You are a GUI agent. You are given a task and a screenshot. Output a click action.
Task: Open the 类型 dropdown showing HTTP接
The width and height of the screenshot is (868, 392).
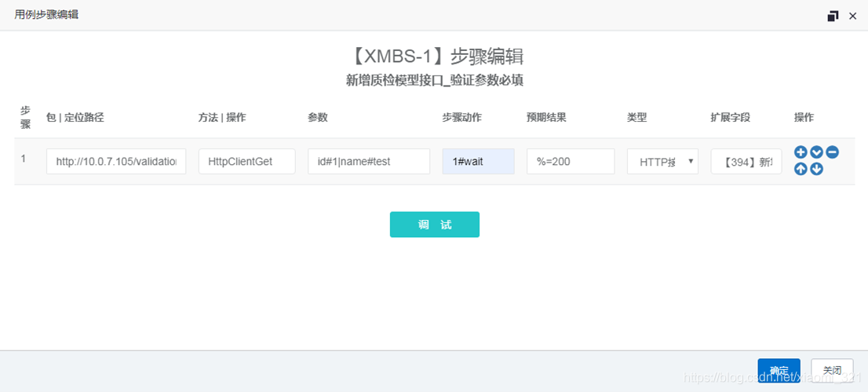click(x=662, y=161)
